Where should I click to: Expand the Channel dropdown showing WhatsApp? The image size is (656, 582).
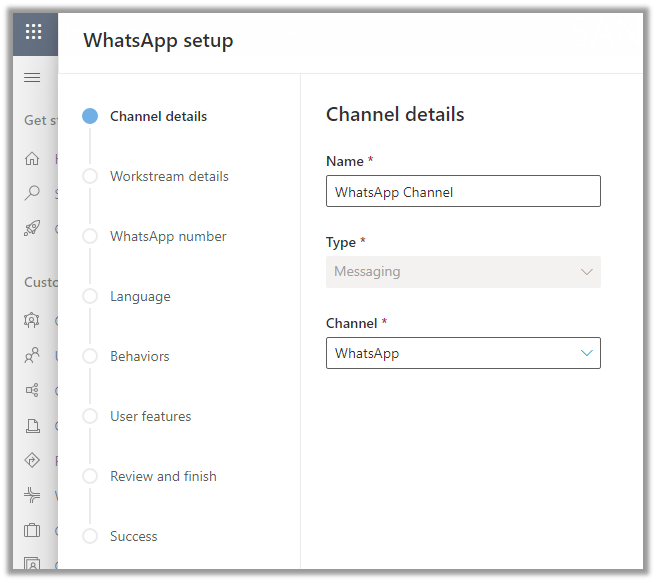[462, 353]
